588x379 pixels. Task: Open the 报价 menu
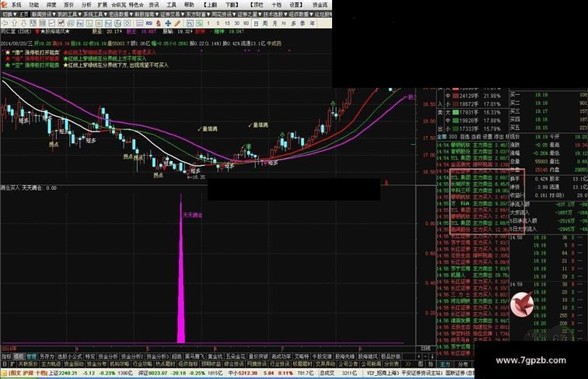[x=68, y=5]
